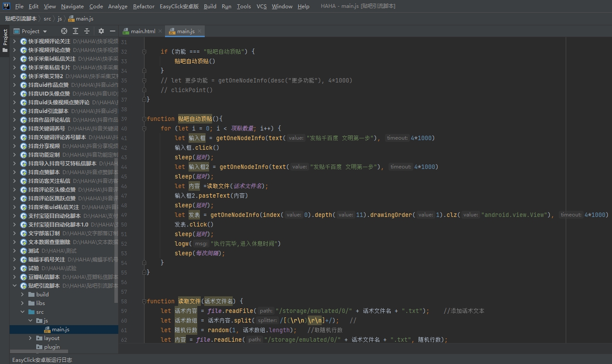612x364 pixels.
Task: Expand the 抖音uid作品点赞 project node
Action: (14, 85)
